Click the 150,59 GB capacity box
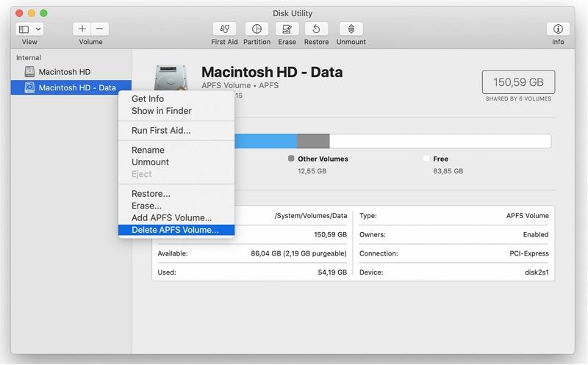Screen dimensions: 588x365 (518, 82)
